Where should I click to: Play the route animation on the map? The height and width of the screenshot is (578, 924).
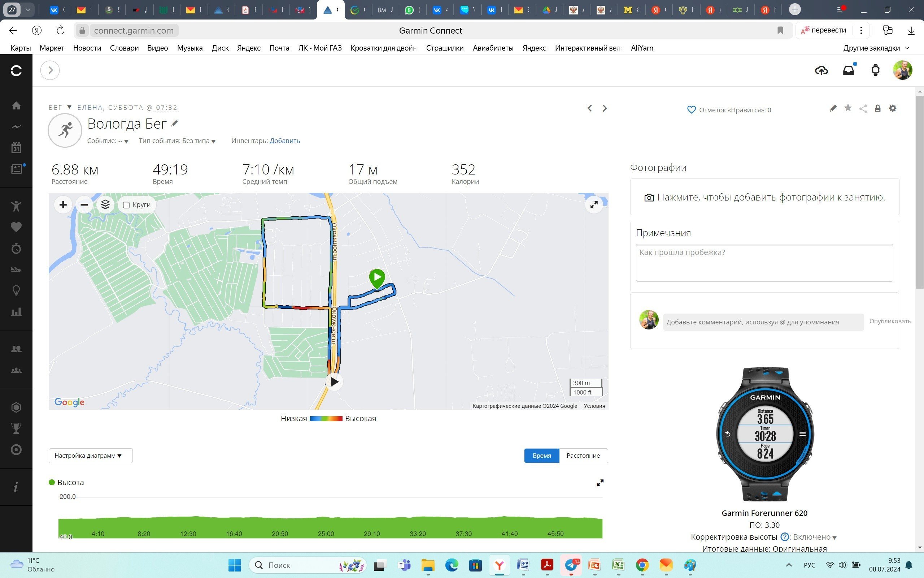pos(334,381)
